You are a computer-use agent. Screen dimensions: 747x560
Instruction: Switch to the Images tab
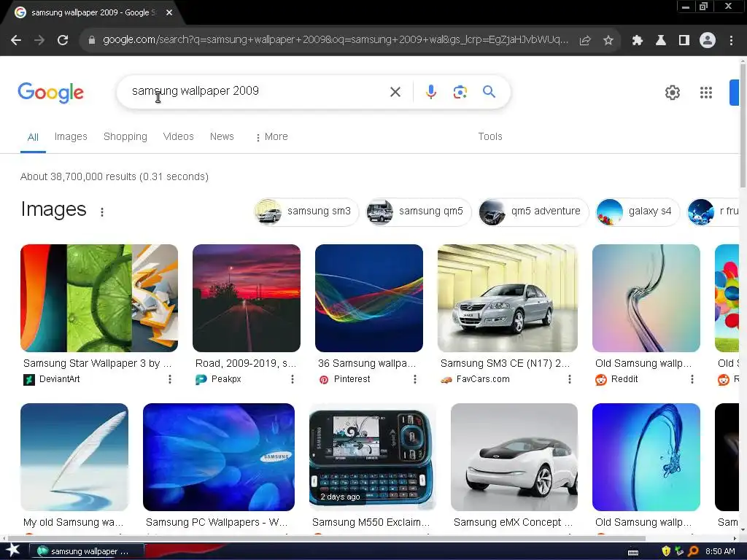point(71,136)
